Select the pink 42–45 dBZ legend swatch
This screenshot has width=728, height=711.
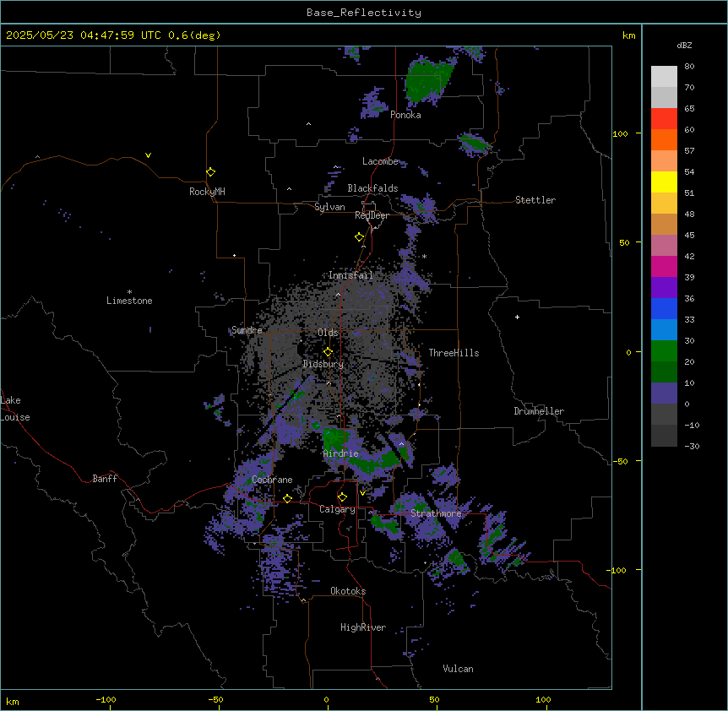tap(664, 246)
